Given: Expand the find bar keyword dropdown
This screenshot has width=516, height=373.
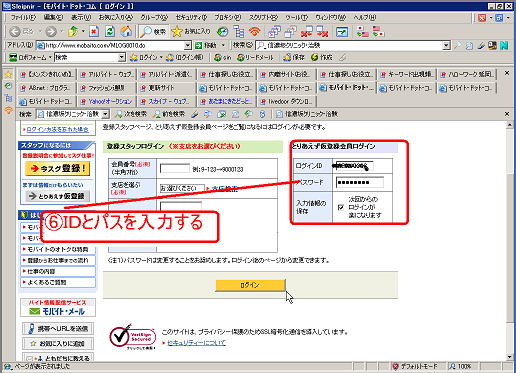Looking at the screenshot, I should (105, 114).
